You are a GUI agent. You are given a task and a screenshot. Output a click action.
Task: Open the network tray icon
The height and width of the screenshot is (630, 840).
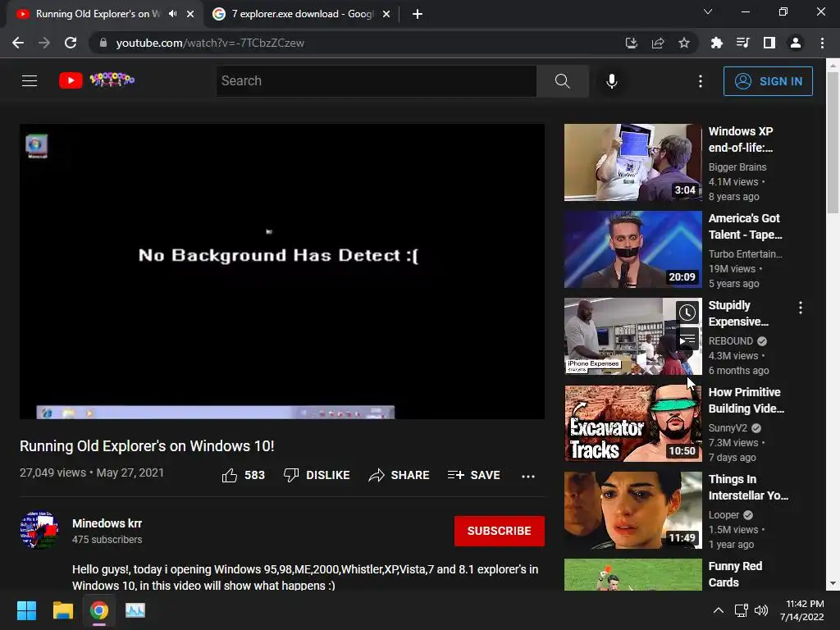click(x=742, y=610)
